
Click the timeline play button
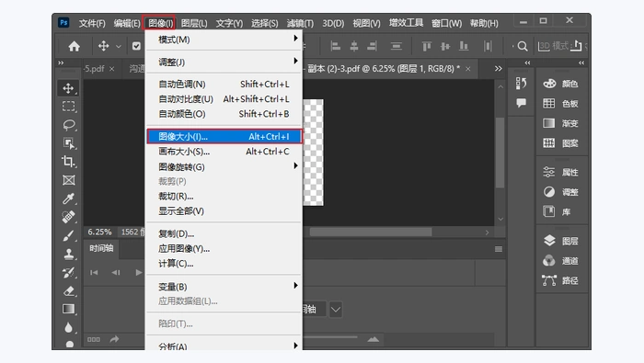click(x=138, y=272)
